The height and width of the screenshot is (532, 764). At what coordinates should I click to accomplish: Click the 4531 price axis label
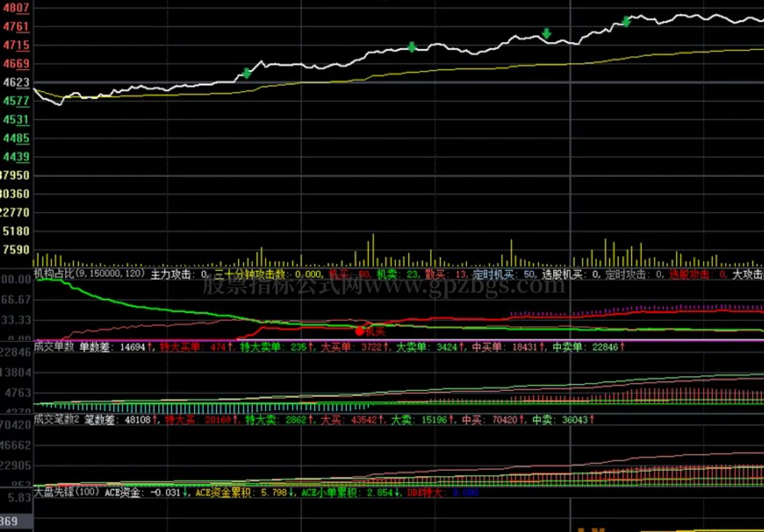click(x=16, y=119)
